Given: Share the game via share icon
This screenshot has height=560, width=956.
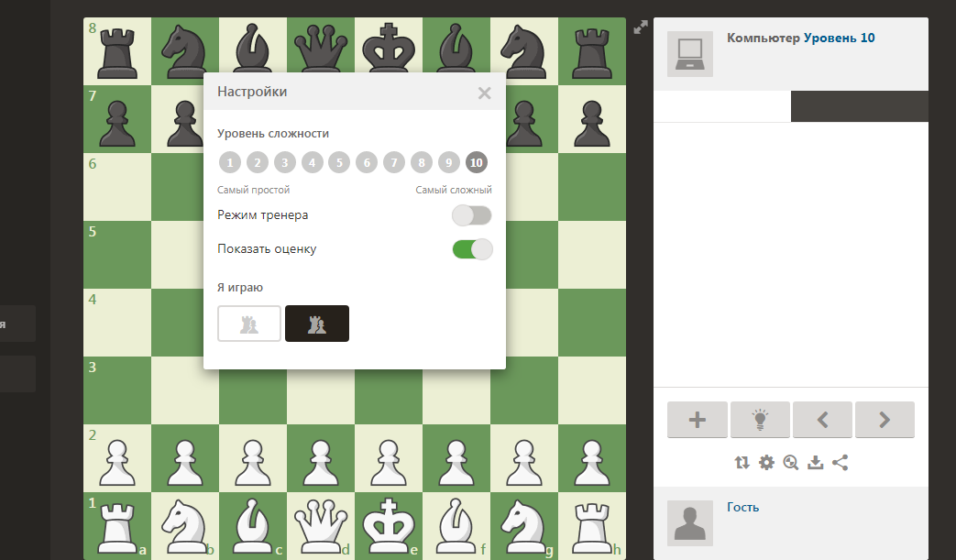Looking at the screenshot, I should 841,463.
